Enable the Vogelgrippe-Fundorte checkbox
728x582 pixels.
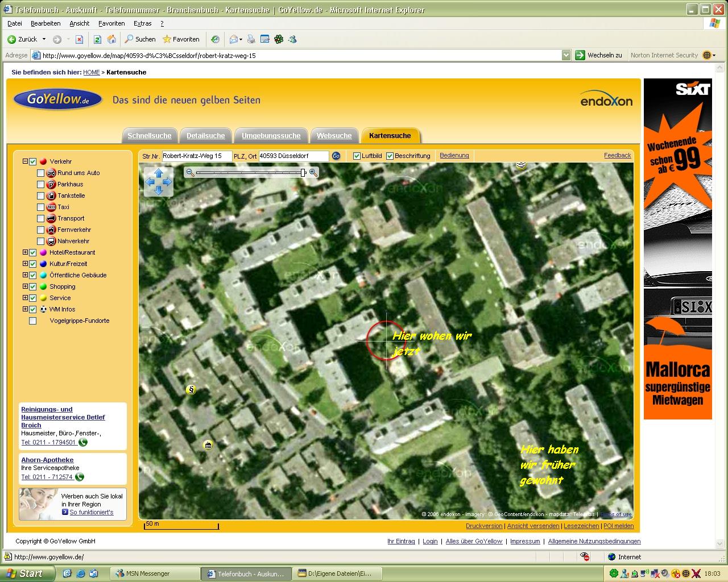click(33, 321)
